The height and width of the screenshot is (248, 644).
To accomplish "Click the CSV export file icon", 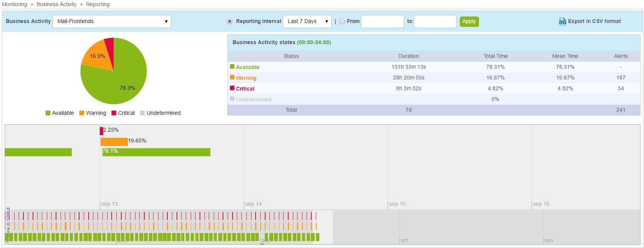I will click(562, 21).
